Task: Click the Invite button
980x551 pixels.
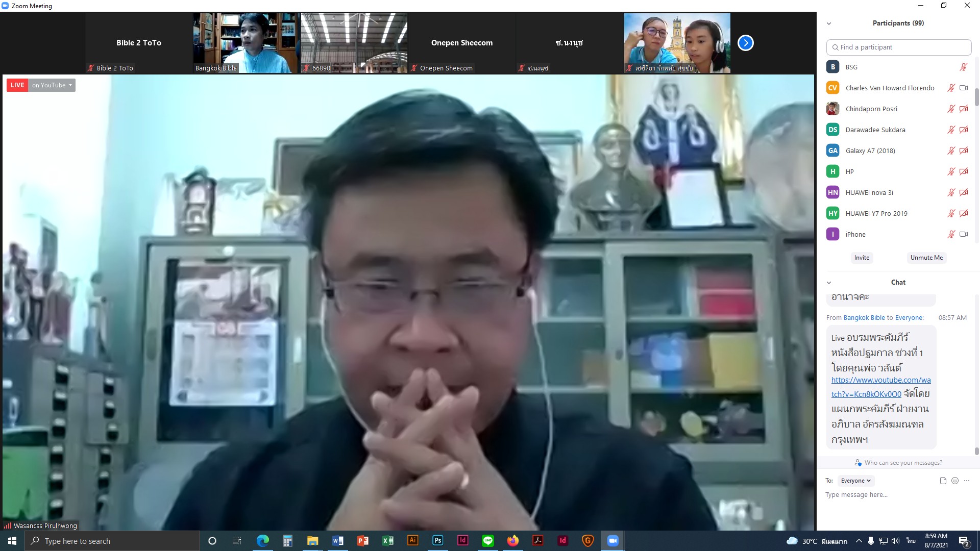Action: (x=862, y=258)
